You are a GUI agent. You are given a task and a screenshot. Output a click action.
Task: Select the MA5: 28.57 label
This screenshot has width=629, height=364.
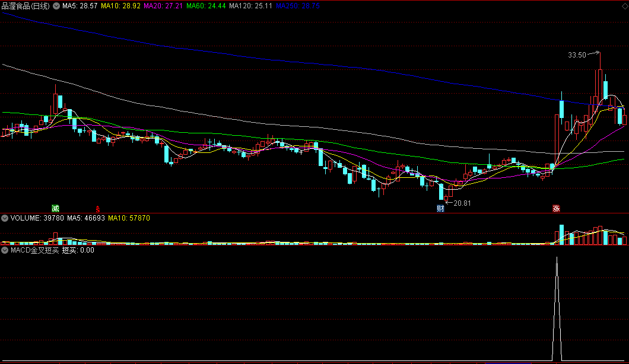coord(80,6)
